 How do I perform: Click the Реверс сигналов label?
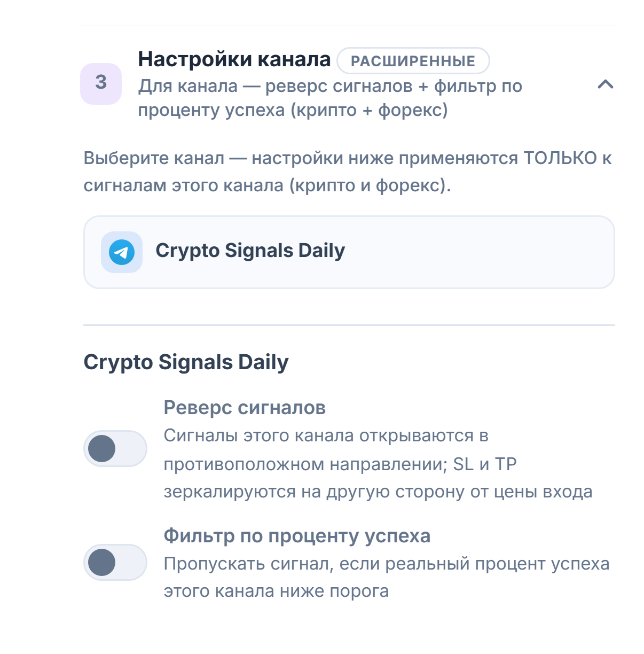245,408
